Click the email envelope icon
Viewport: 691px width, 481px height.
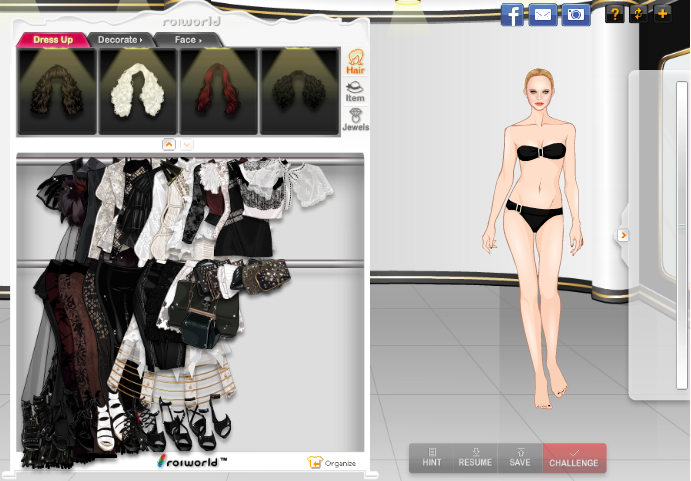click(543, 14)
